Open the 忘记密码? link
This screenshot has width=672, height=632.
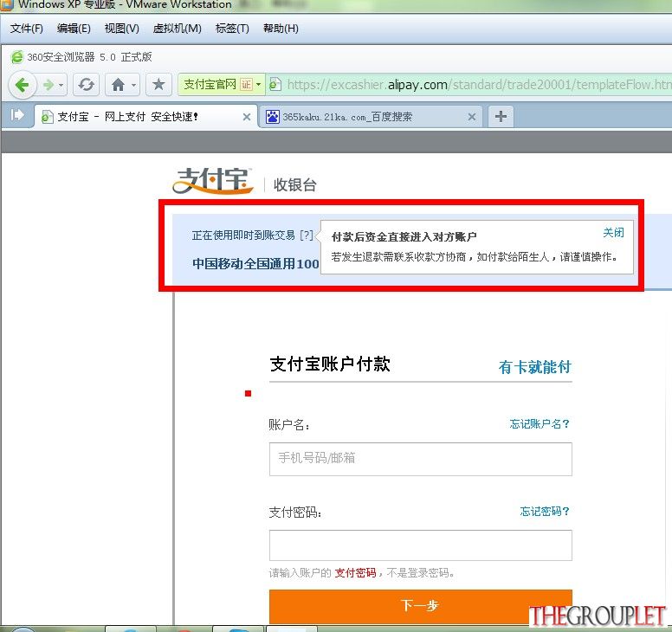click(x=545, y=511)
